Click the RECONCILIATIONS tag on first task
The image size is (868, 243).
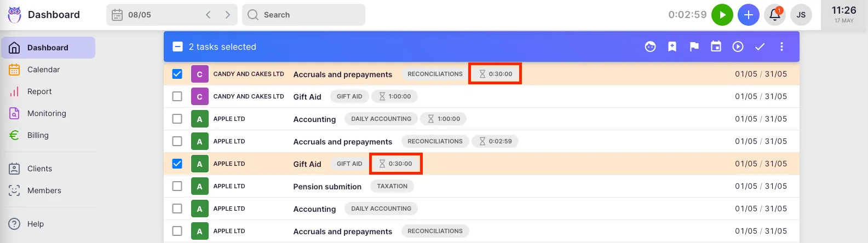pyautogui.click(x=435, y=74)
